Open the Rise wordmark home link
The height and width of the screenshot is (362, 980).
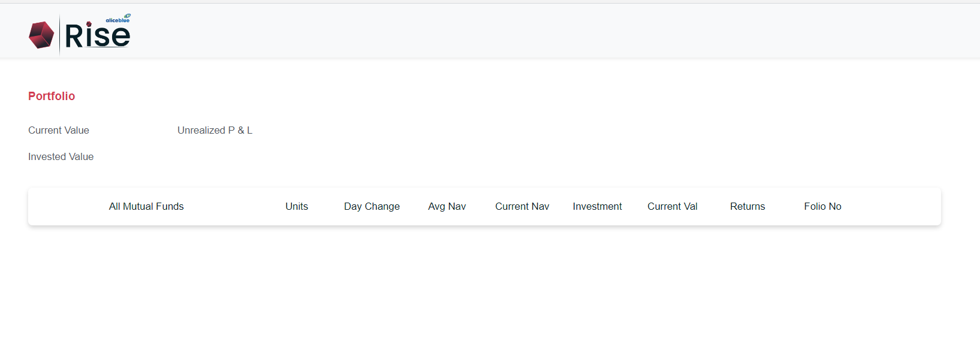97,35
